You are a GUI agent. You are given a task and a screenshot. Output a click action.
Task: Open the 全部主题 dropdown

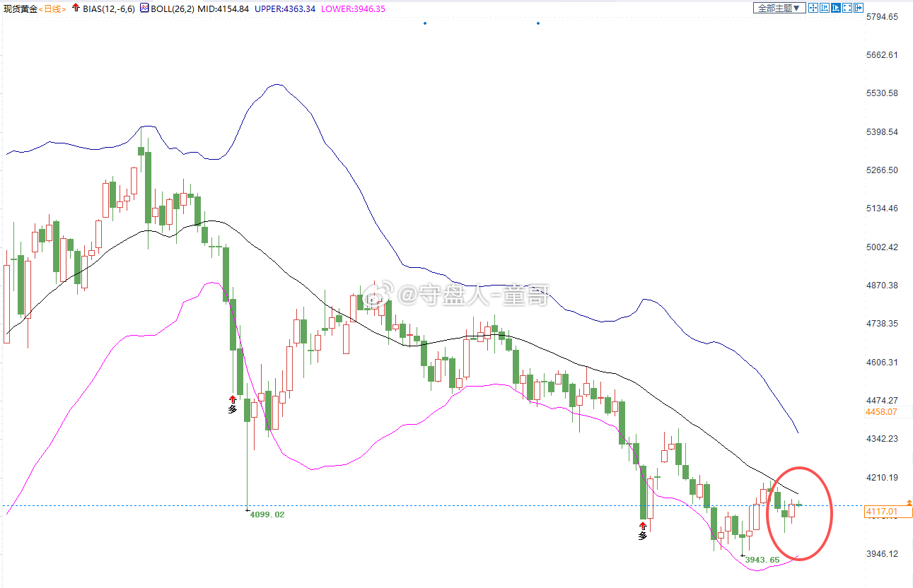pyautogui.click(x=779, y=8)
